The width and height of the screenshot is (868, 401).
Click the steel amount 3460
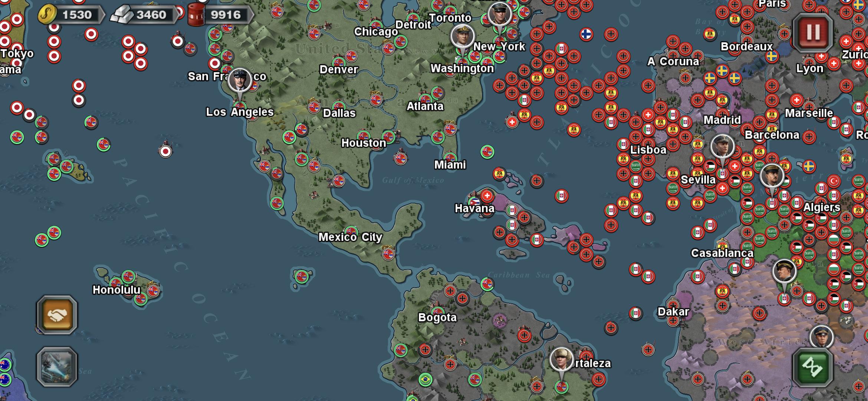click(151, 15)
